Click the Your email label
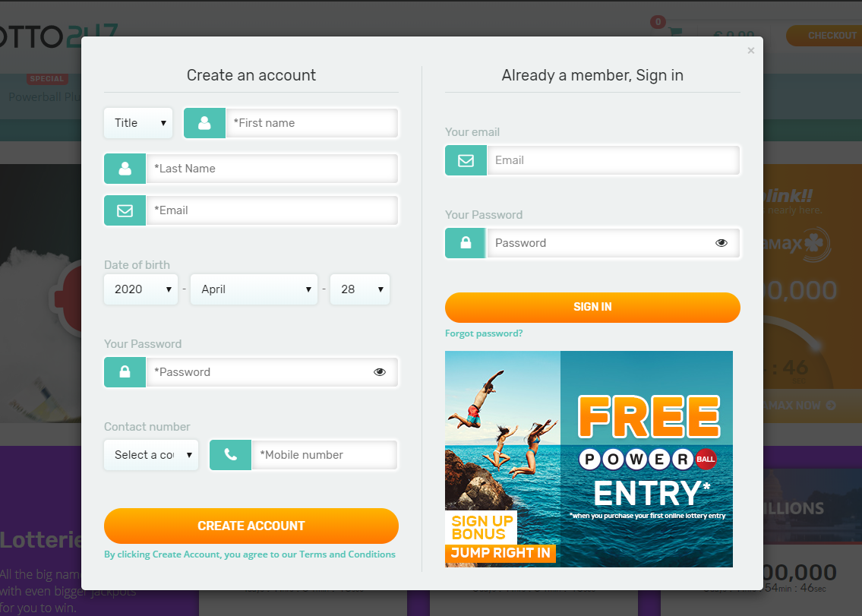The height and width of the screenshot is (616, 862). [472, 132]
